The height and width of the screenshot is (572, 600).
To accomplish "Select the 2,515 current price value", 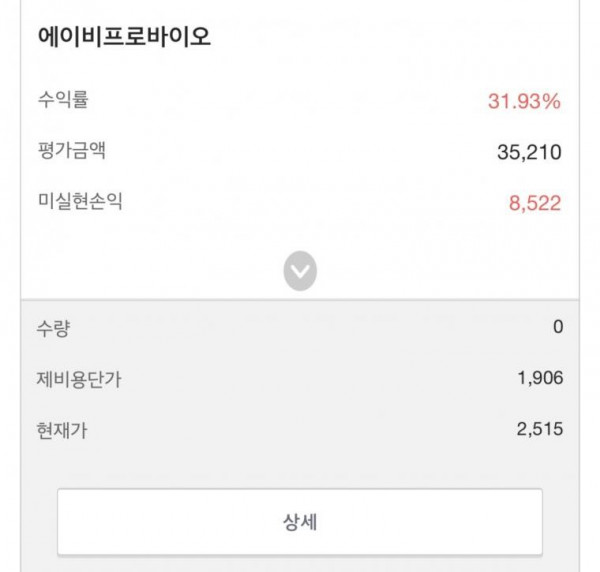I will tap(540, 429).
